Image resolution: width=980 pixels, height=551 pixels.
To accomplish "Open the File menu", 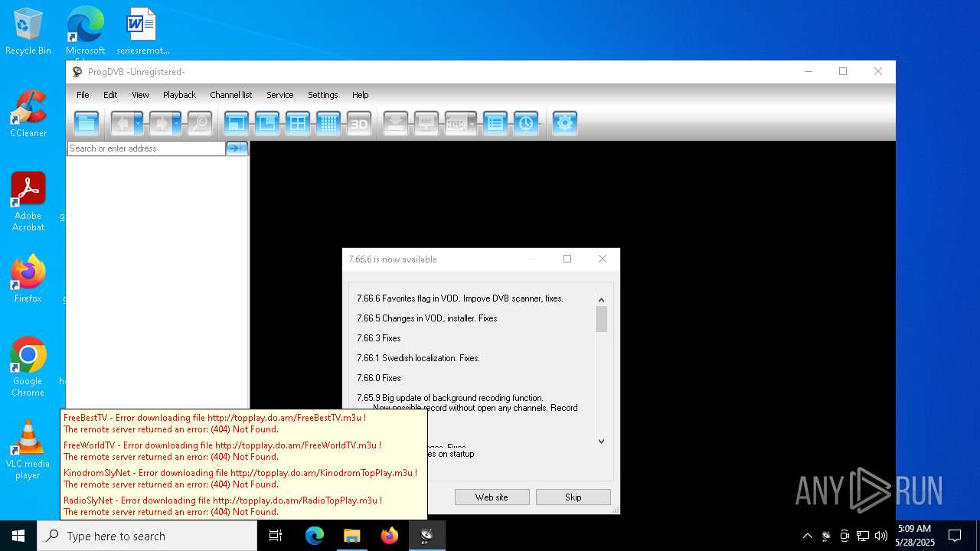I will (83, 95).
